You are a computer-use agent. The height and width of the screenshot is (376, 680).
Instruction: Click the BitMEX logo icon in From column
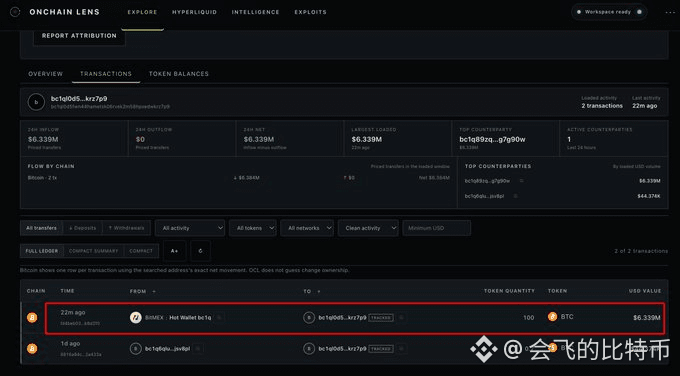pyautogui.click(x=136, y=317)
